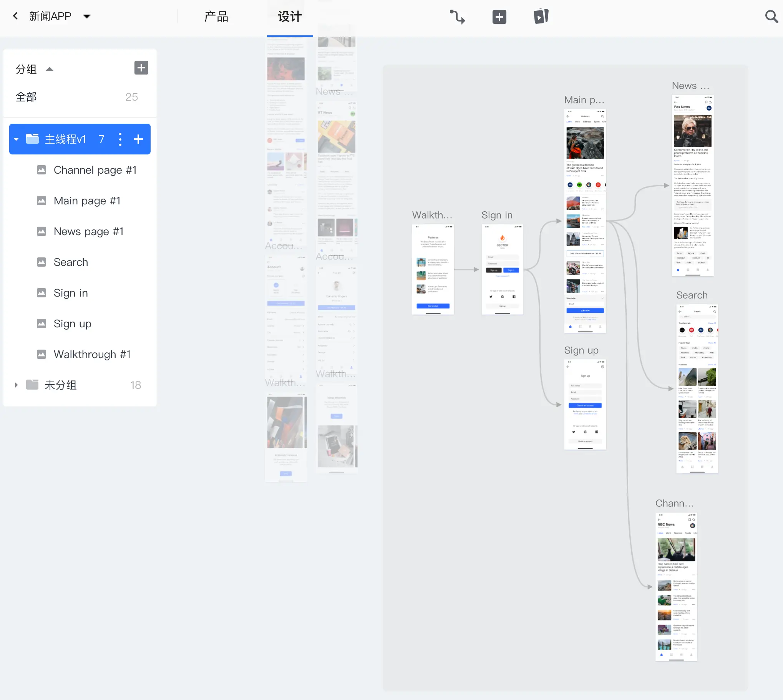
Task: Open search with magnifier icon
Action: 771,17
